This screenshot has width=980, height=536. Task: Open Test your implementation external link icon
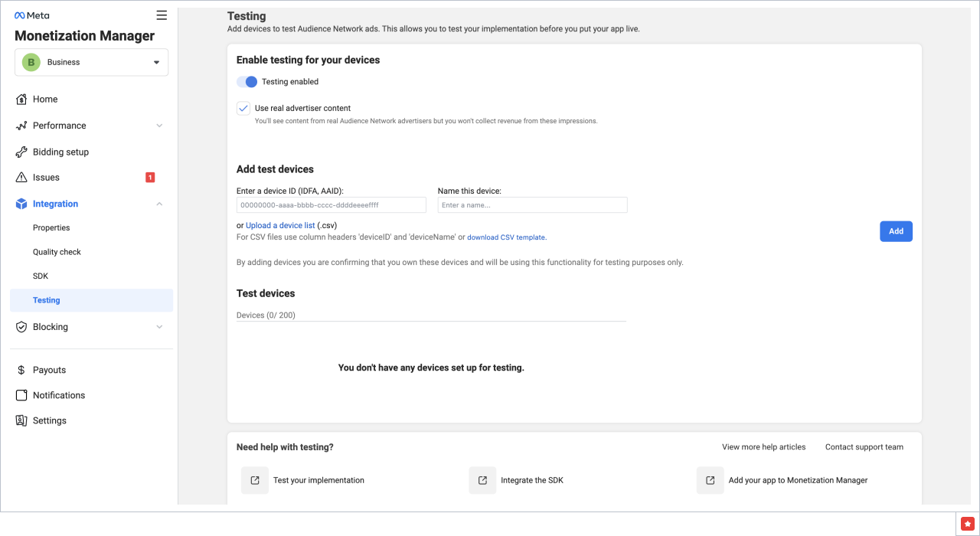[254, 481]
